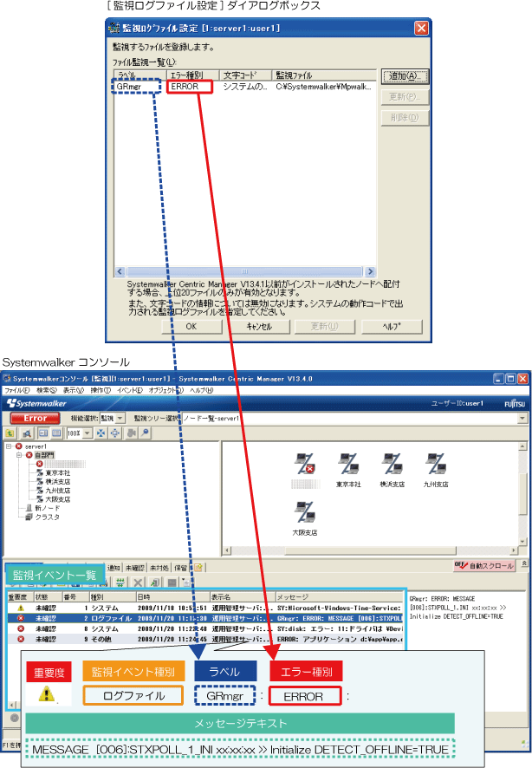Image resolution: width=532 pixels, height=768 pixels.
Task: Click the down arrow of map vertical scrollbar
Action: tap(522, 541)
